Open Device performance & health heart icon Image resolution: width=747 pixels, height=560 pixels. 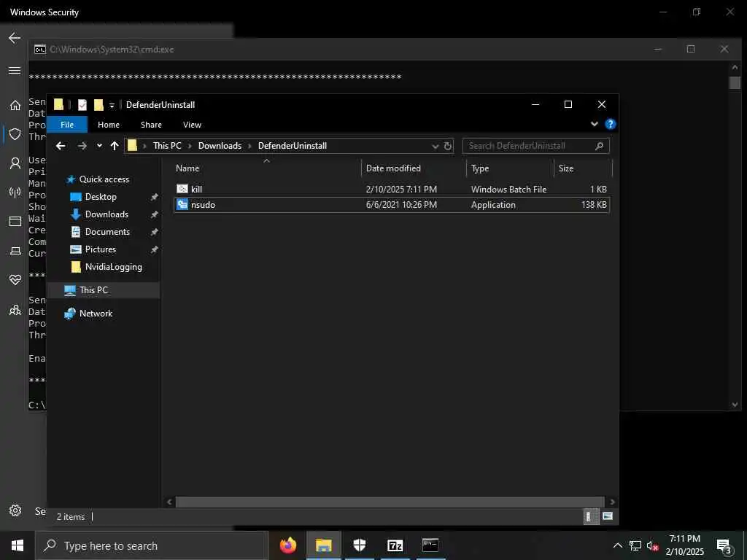pos(15,280)
